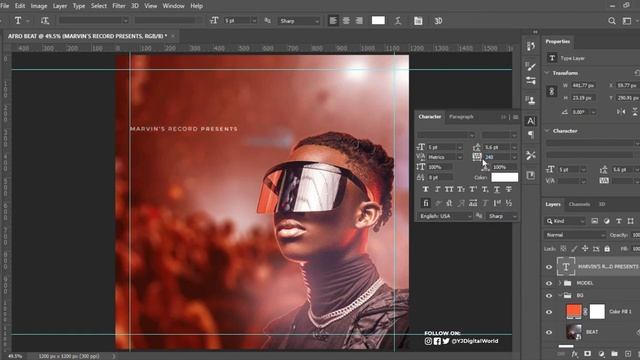The image size is (640, 360).
Task: Open leading dropdown in Character panel
Action: (514, 147)
